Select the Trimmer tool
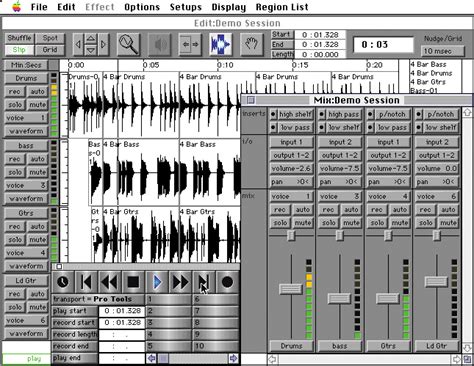 tap(190, 44)
